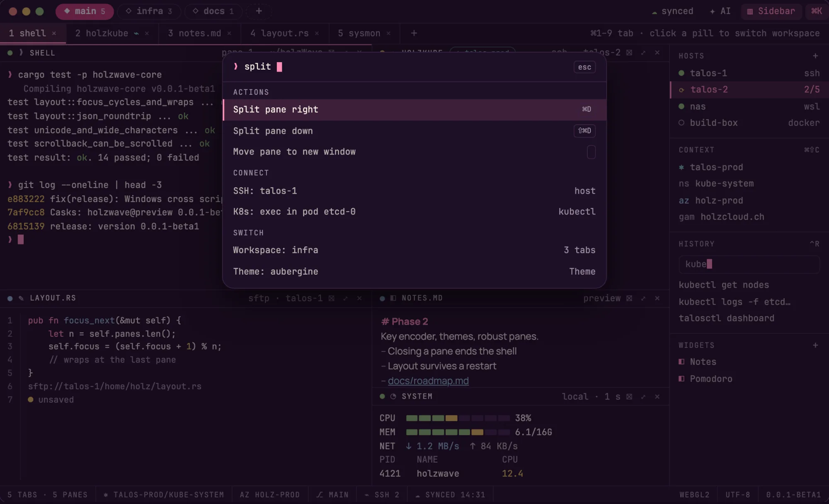Image resolution: width=829 pixels, height=504 pixels.
Task: Select talos-prod context
Action: [x=749, y=167]
